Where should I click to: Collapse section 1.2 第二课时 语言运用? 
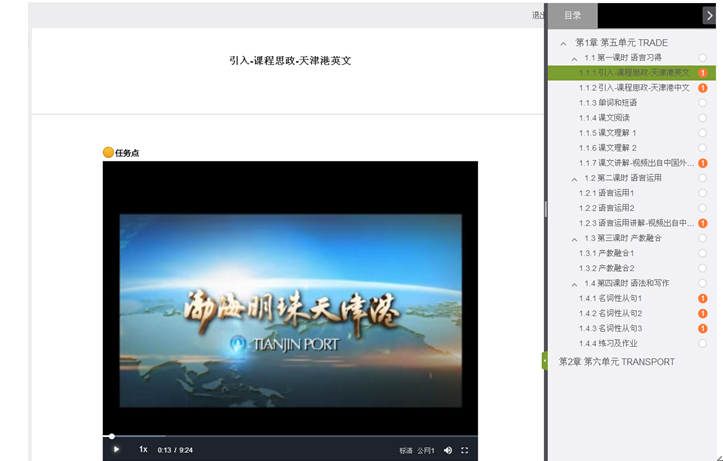pos(574,179)
